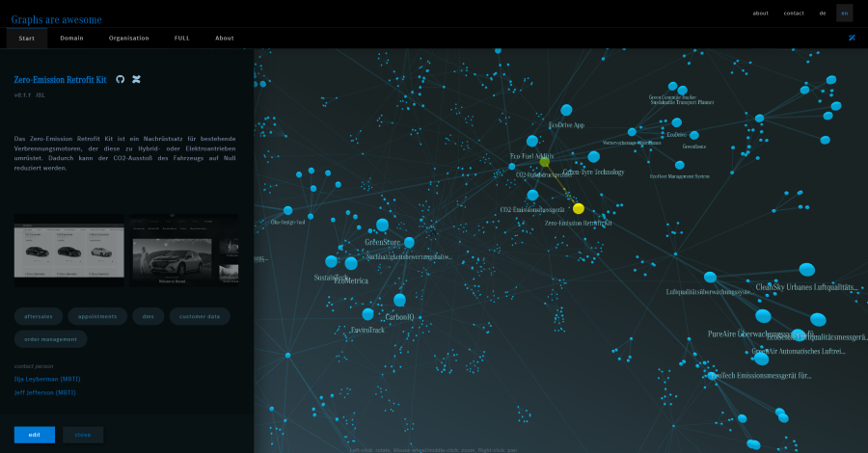868x453 pixels.
Task: Open the GitHub icon next to the title
Action: point(121,79)
